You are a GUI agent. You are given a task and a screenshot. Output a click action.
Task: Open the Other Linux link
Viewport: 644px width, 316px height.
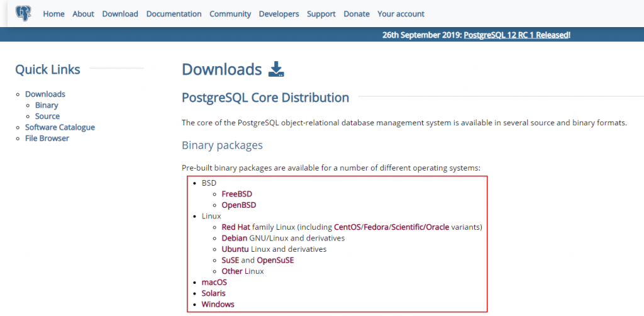pyautogui.click(x=232, y=271)
